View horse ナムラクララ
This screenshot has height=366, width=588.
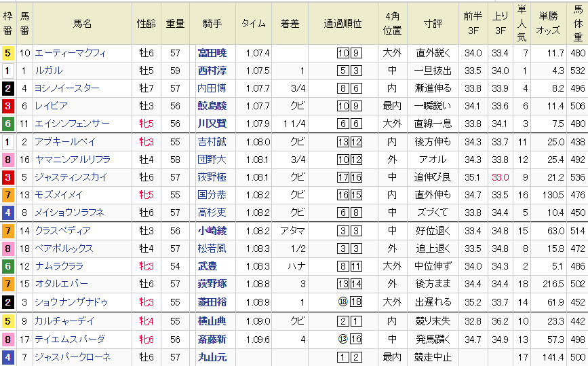pos(60,266)
